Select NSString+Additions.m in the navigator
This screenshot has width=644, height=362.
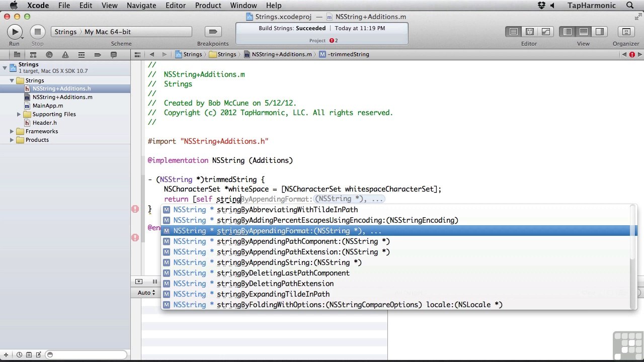click(x=65, y=97)
